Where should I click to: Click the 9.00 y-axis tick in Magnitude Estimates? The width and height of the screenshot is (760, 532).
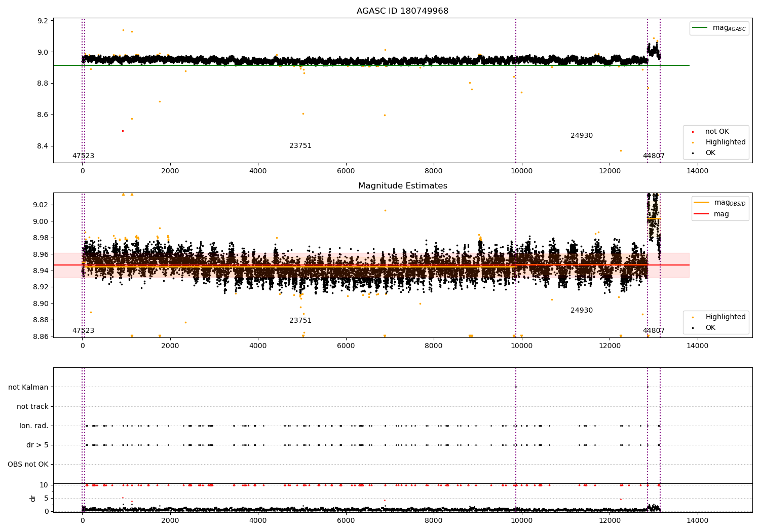click(x=42, y=221)
